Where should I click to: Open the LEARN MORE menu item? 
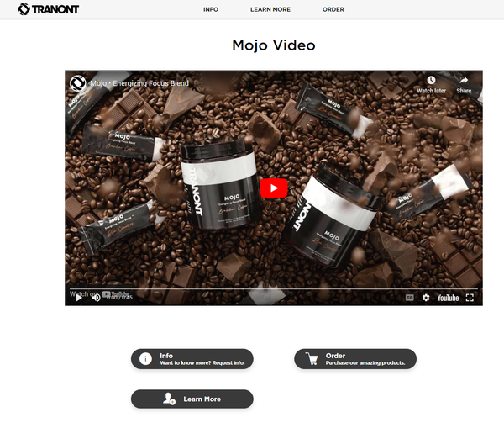(270, 9)
